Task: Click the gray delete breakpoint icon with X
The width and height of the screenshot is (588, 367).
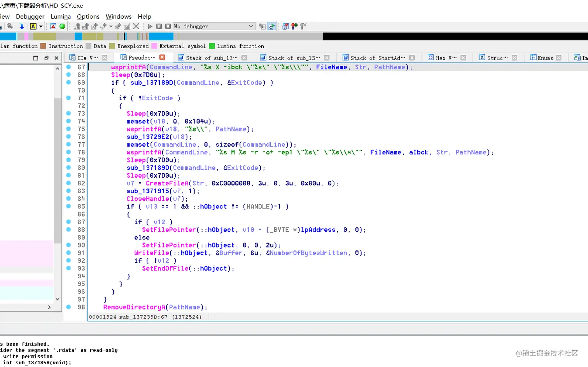Action: (303, 26)
